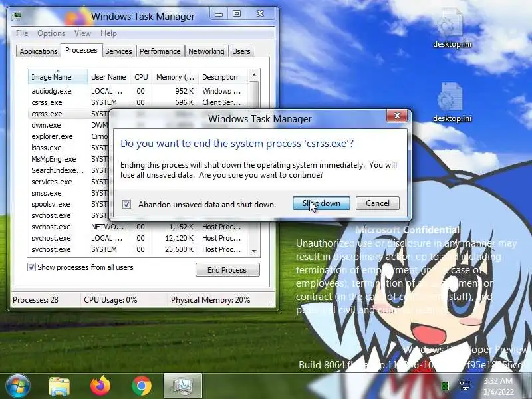532x399 pixels.
Task: Select the SearchIndexe... process
Action: [68, 170]
